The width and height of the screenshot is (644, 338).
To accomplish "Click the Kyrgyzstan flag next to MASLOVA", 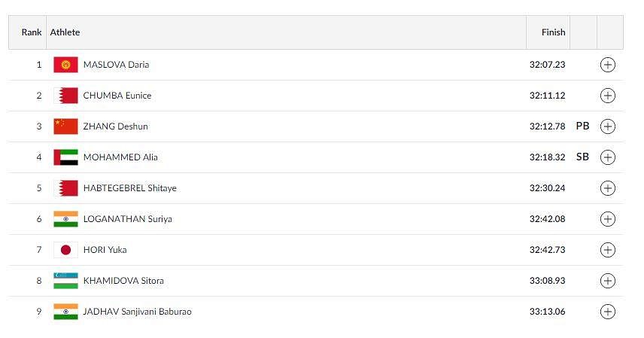I will coord(65,65).
